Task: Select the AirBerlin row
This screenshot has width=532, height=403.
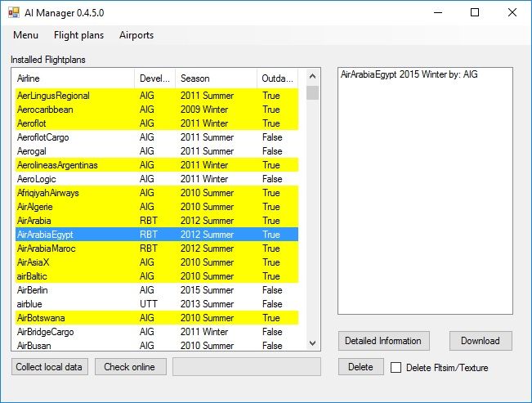Action: coord(157,290)
